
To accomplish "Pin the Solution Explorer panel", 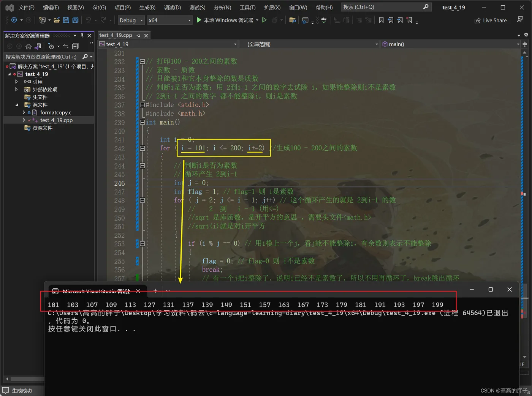I will 82,35.
